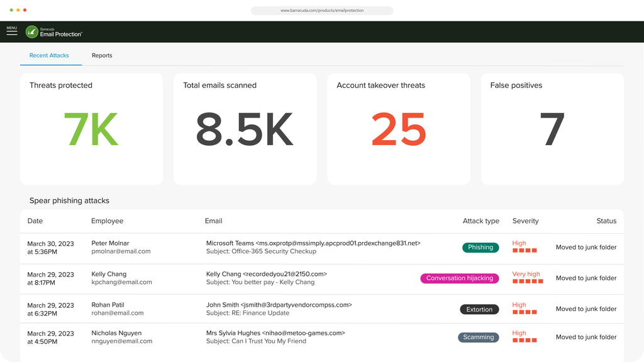The height and width of the screenshot is (362, 644).
Task: Click the Very high severity bar indicator
Action: click(528, 282)
